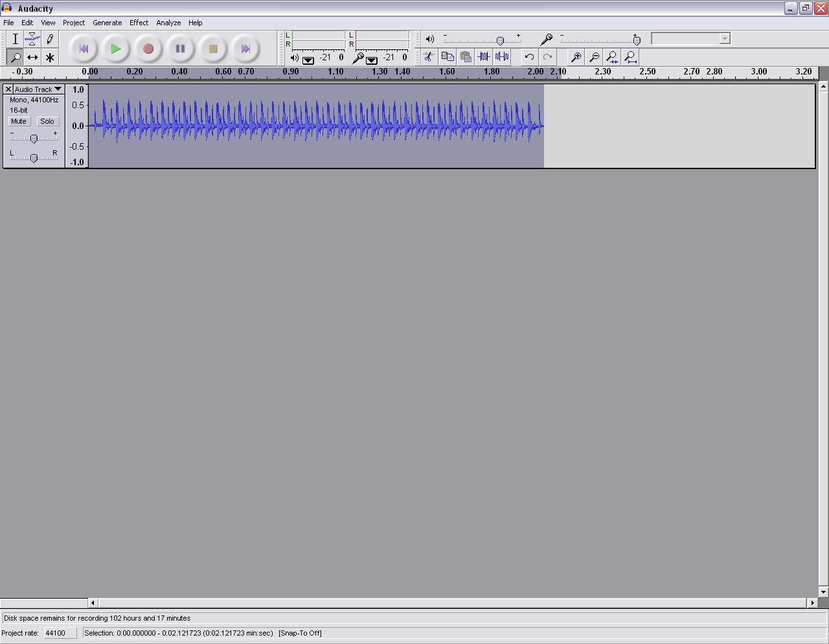Click the Copy icon
Viewport: 829px width, 644px height.
coord(448,57)
